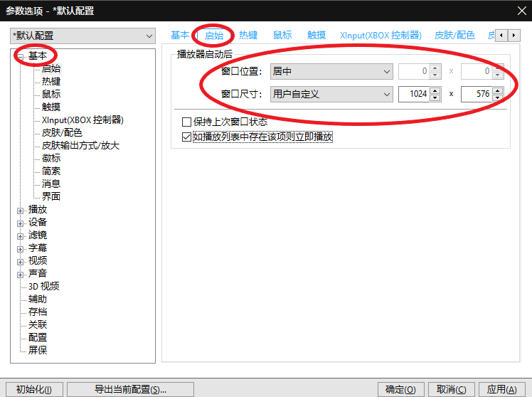Screen dimensions: 532x397
Task: Expand the 声音 tree node
Action: click(x=21, y=275)
